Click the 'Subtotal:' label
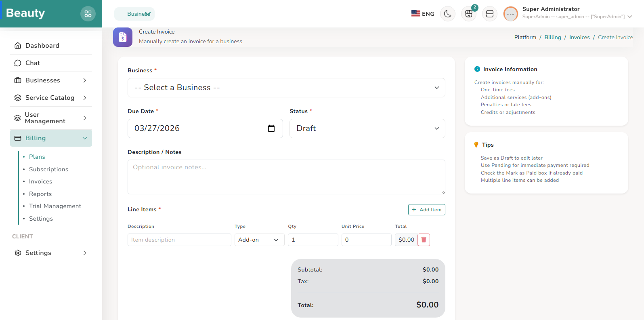 (x=310, y=269)
